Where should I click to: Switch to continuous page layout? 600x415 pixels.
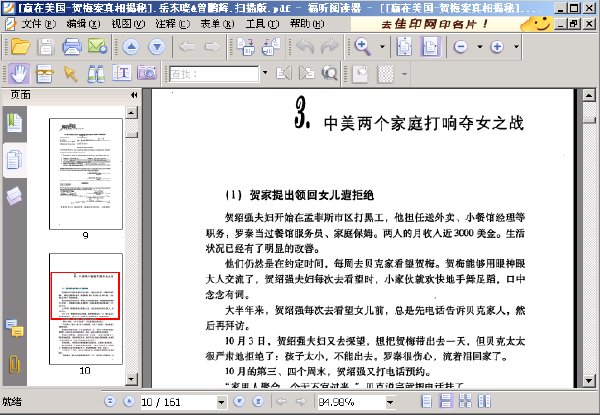click(445, 401)
